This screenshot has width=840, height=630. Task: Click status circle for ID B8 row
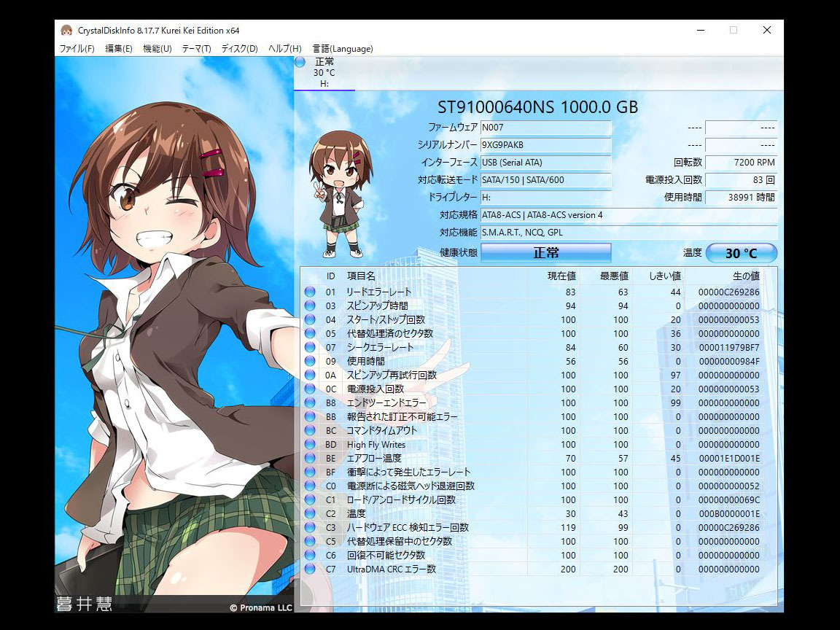[x=310, y=402]
